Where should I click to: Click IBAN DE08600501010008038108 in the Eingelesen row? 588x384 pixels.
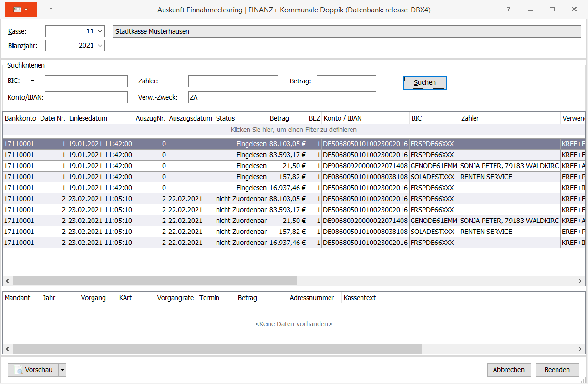coord(365,177)
